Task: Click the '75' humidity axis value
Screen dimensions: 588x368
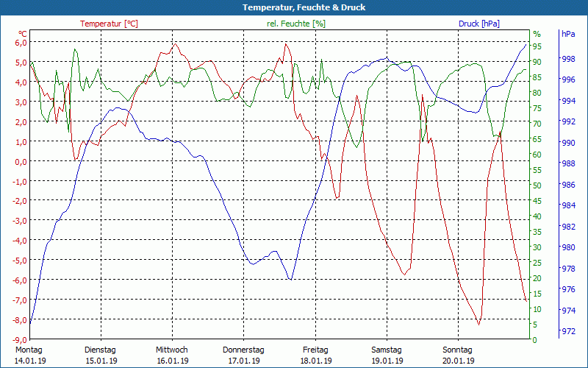Action: tap(537, 108)
